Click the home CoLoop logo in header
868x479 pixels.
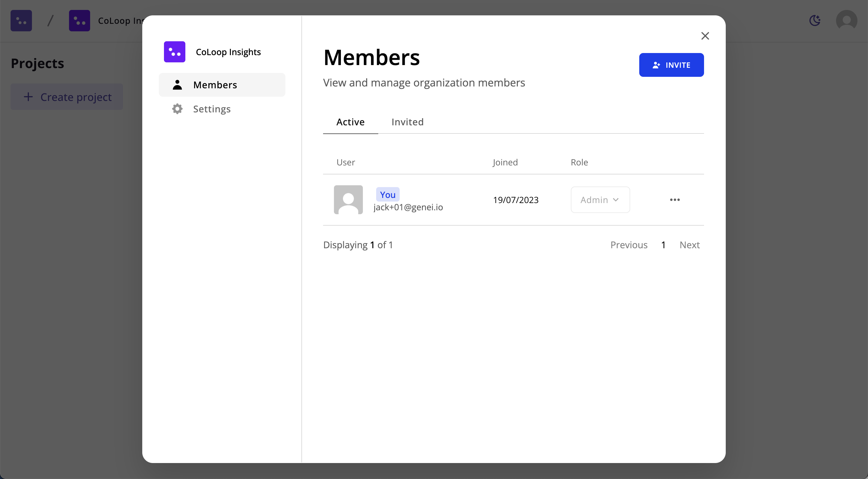coord(21,20)
